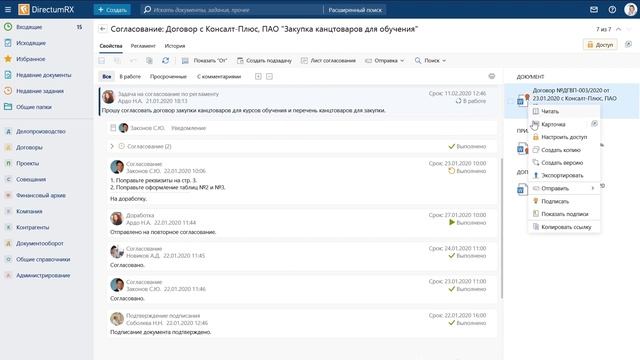Open the Отправка dropdown
This screenshot has width=640, height=360.
[384, 60]
